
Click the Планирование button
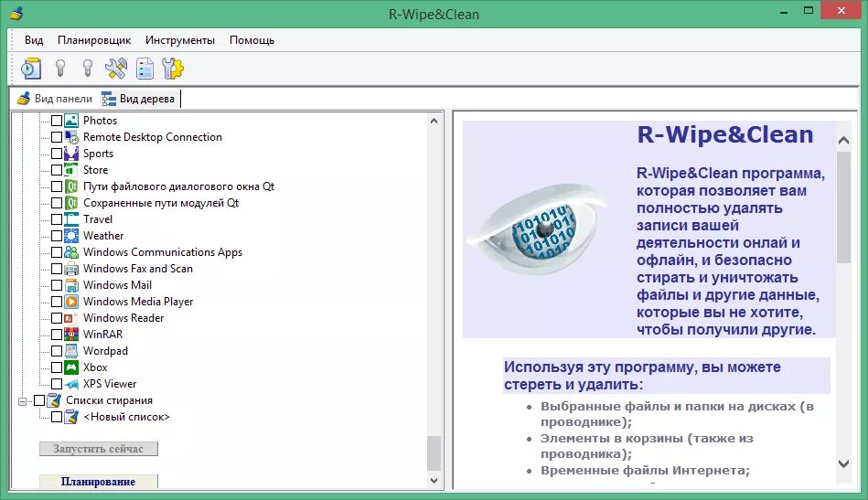(99, 481)
